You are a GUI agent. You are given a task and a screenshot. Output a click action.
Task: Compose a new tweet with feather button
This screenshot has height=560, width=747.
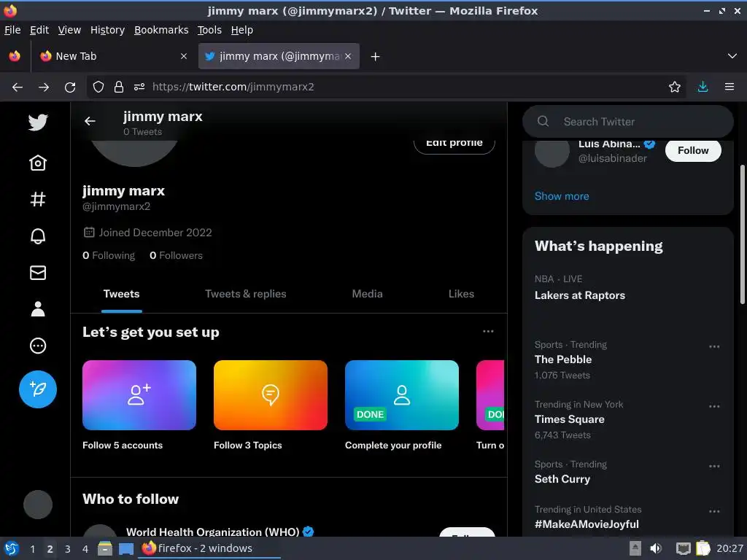(38, 389)
